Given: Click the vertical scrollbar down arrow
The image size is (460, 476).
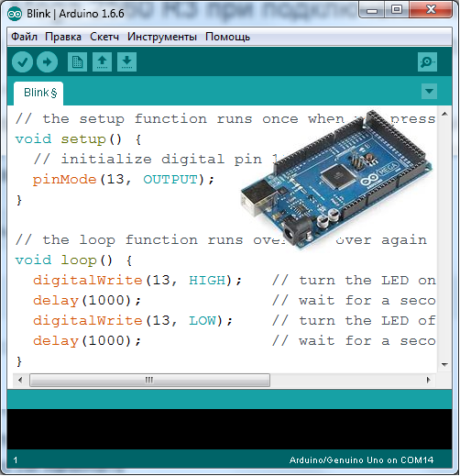Looking at the screenshot, I should (444, 364).
